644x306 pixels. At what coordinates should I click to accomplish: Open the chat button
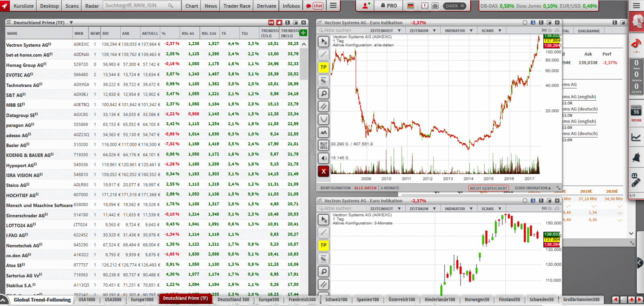click(315, 6)
